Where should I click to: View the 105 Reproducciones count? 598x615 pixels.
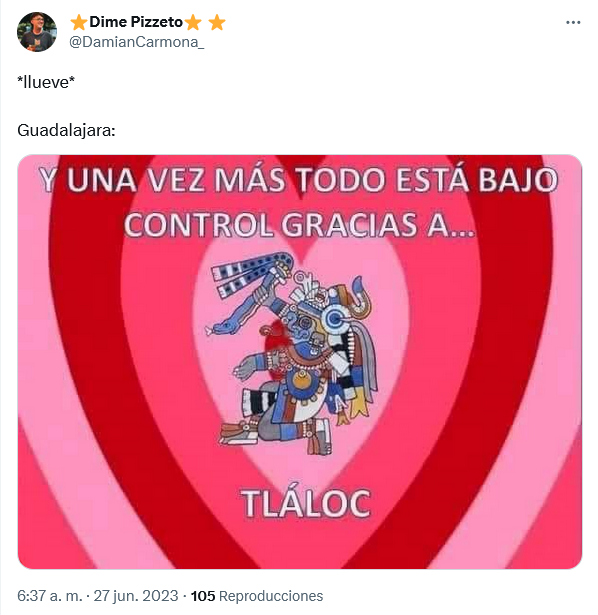pos(257,596)
